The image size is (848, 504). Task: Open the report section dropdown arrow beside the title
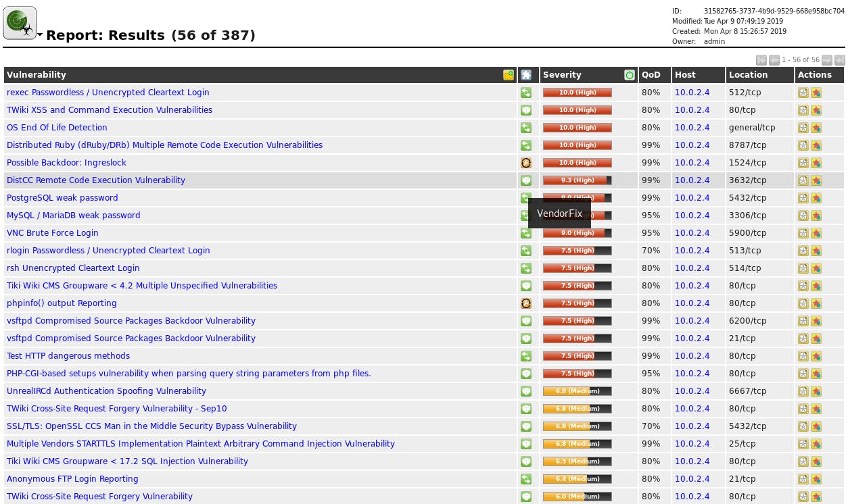41,35
